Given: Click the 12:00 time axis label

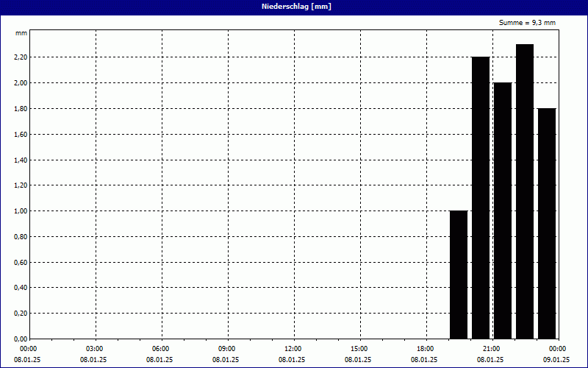Looking at the screenshot, I should (293, 349).
